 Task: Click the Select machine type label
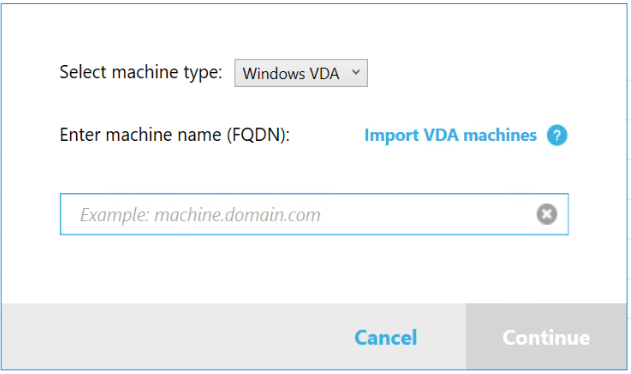tap(141, 72)
